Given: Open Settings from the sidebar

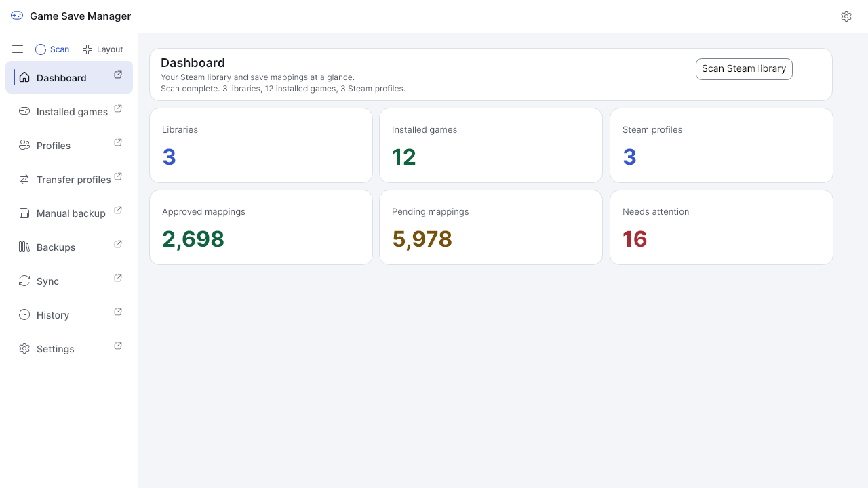Looking at the screenshot, I should [69, 348].
